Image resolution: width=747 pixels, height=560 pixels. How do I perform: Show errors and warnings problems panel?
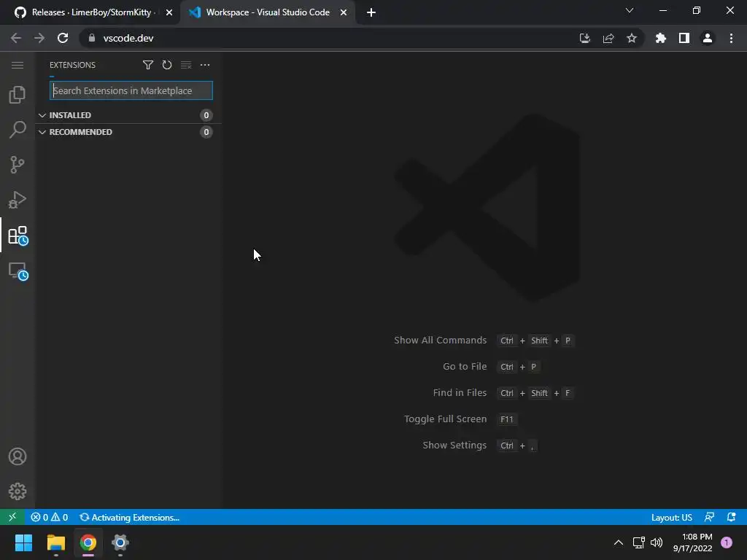click(50, 517)
